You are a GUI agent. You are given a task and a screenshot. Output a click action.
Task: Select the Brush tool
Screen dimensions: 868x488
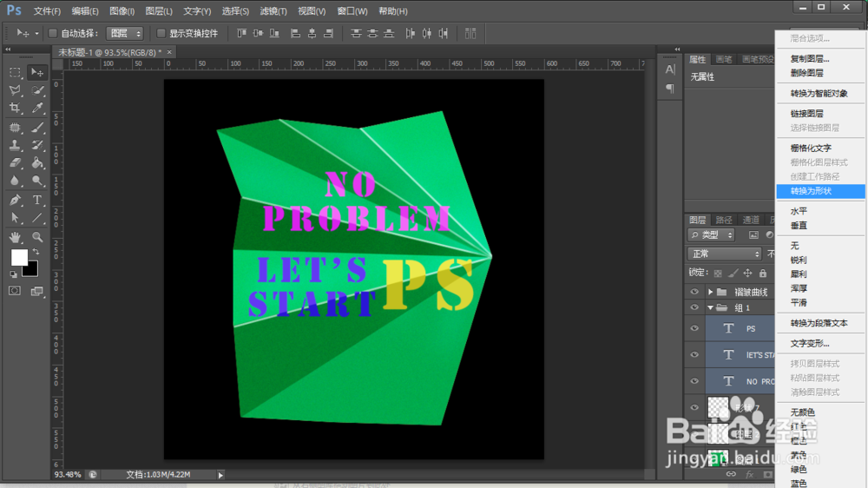37,128
